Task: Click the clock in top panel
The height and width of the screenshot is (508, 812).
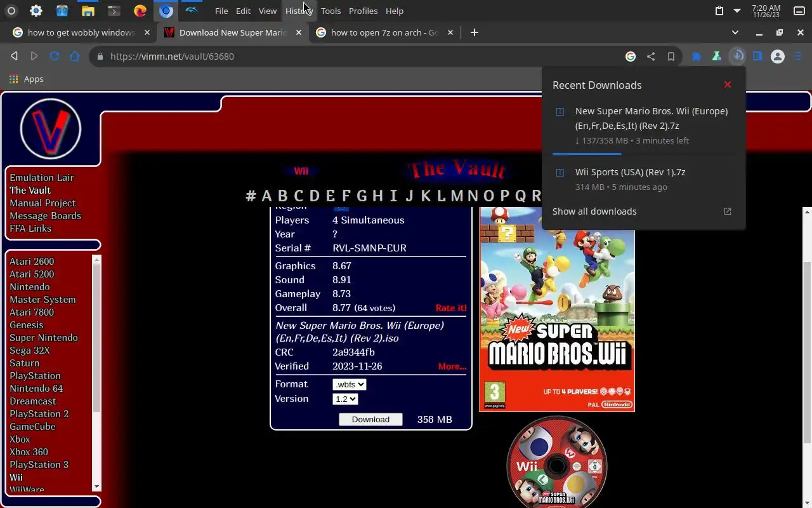Action: point(766,11)
